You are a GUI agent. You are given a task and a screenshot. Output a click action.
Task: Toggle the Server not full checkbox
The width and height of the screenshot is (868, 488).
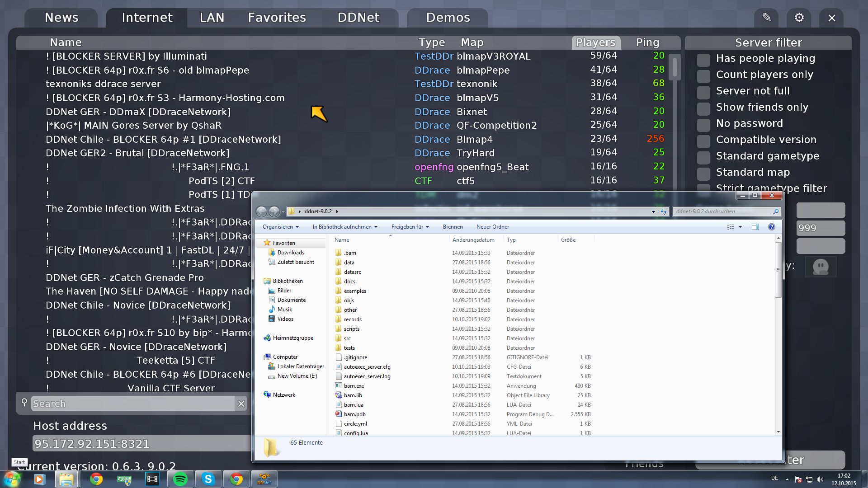[703, 91]
